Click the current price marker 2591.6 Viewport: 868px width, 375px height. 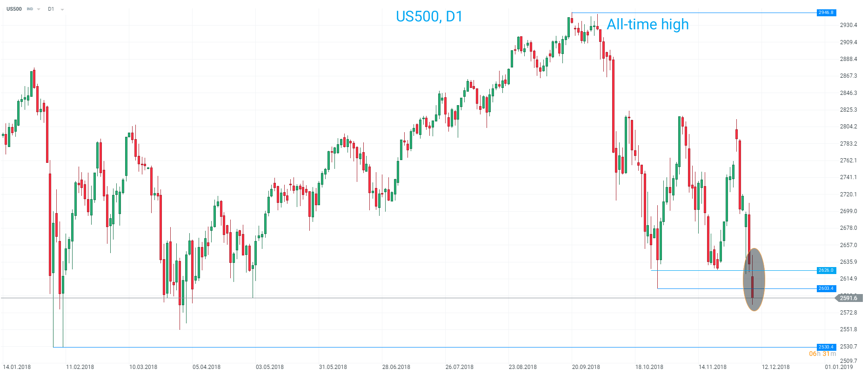point(848,298)
